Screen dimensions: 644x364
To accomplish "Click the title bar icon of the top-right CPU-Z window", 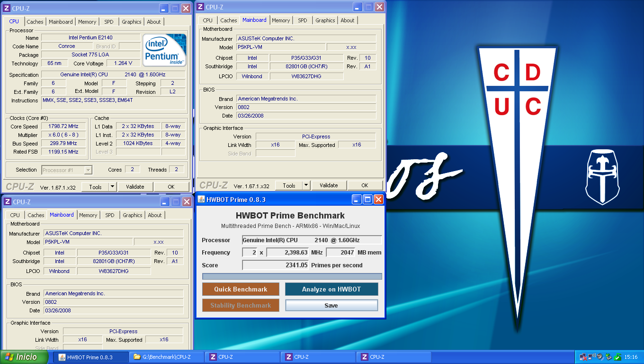I will coord(200,7).
